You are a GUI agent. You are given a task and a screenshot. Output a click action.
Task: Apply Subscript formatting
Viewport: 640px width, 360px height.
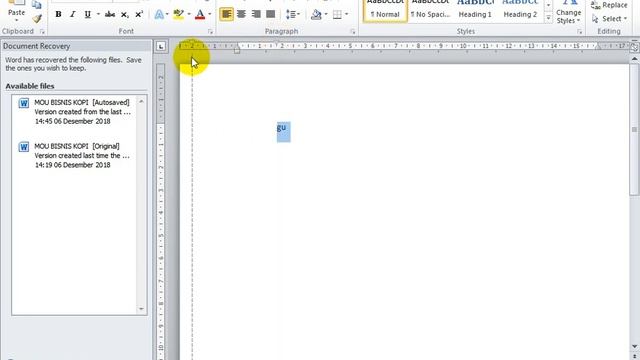tap(124, 15)
